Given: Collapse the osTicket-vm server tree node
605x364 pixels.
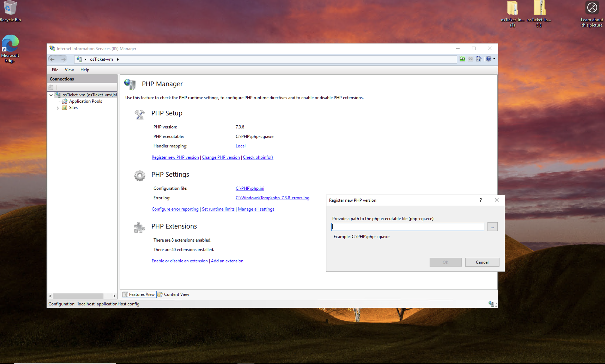Looking at the screenshot, I should tap(51, 95).
